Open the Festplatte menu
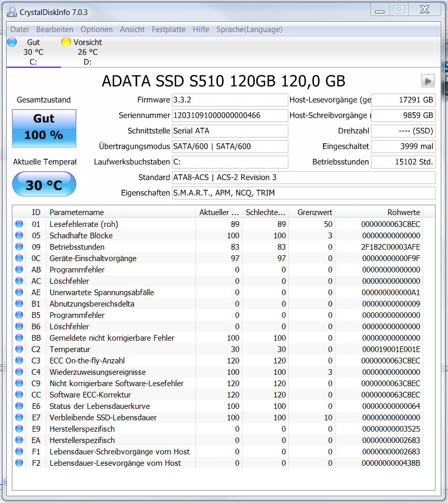Screen dimensions: 448x503 pos(168,29)
